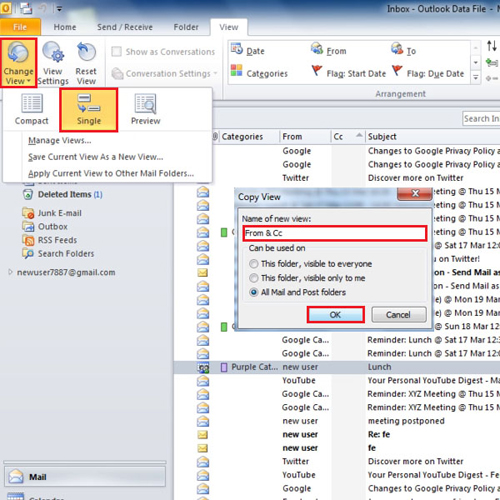Image resolution: width=500 pixels, height=500 pixels.
Task: Open the Change View dropdown button
Action: point(18,63)
